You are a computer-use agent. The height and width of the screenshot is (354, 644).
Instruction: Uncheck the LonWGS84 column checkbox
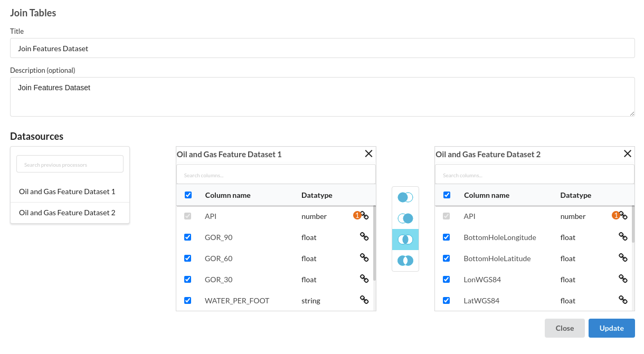click(x=447, y=280)
